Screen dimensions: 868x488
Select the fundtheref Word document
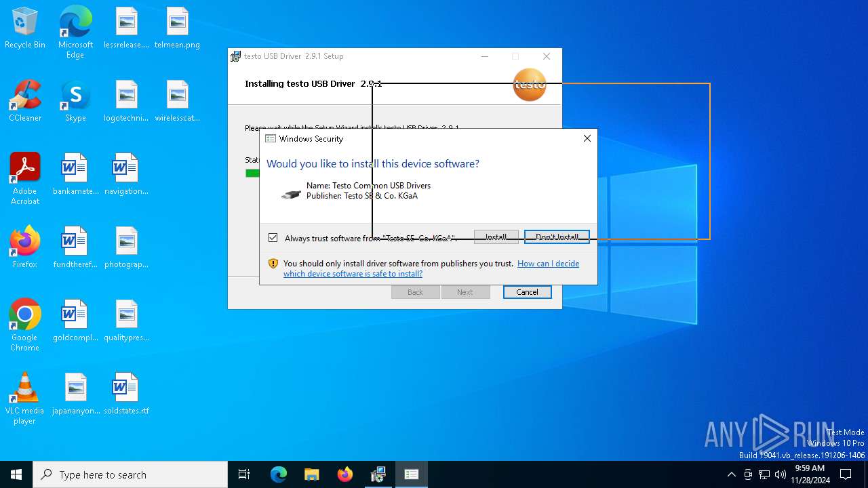[x=75, y=247]
